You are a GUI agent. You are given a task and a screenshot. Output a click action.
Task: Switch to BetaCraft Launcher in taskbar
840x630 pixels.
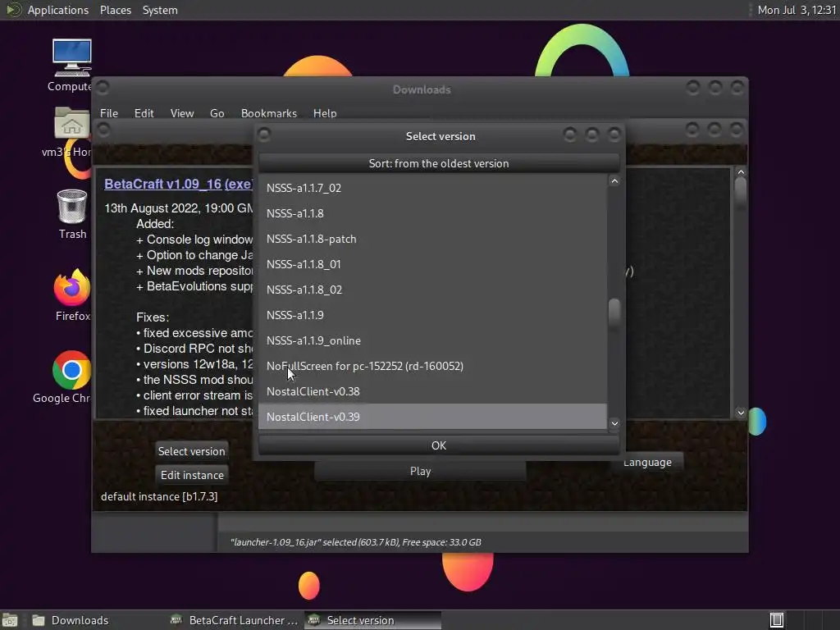[234, 620]
